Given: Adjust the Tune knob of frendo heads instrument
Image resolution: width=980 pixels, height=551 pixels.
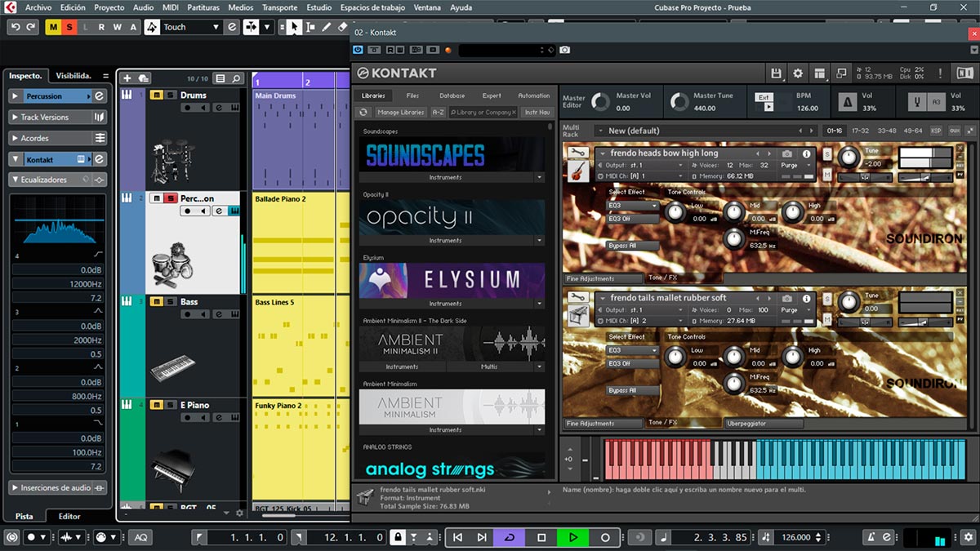Looking at the screenshot, I should pos(849,158).
